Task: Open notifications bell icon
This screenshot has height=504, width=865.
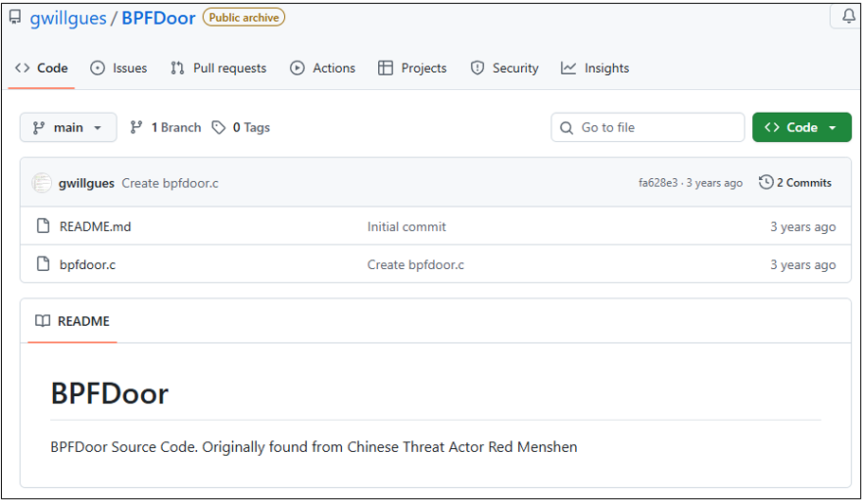Action: [849, 16]
